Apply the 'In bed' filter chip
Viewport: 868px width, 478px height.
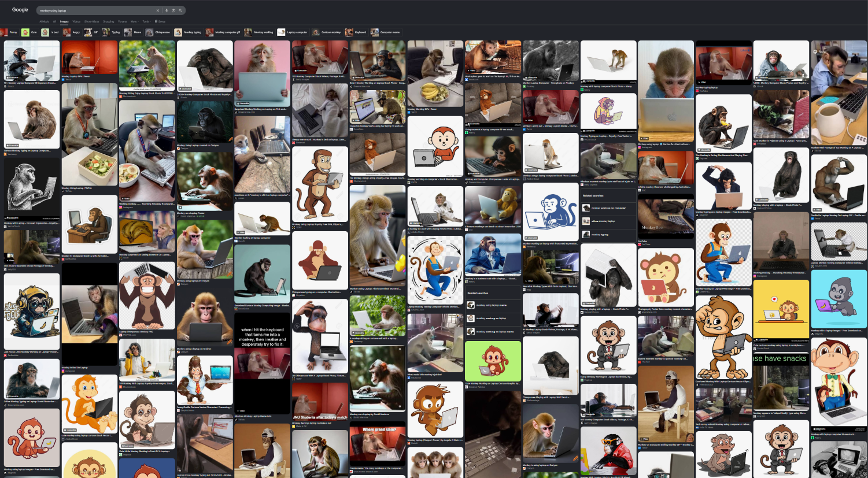[50, 32]
